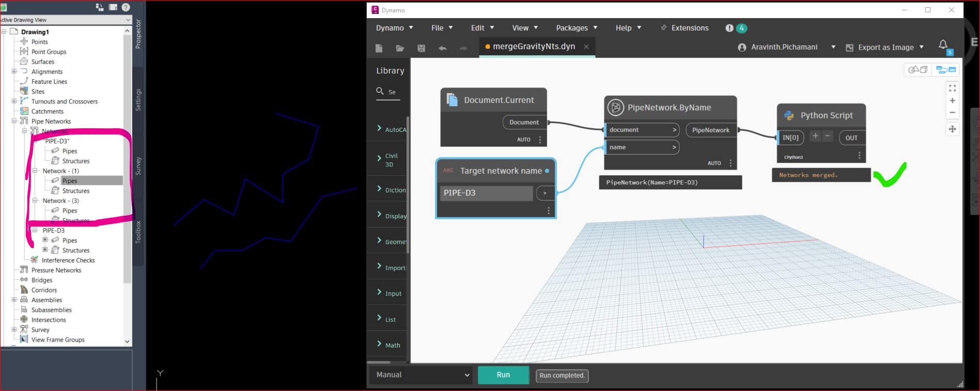
Task: Add an input port to Python Script node
Action: click(x=815, y=136)
